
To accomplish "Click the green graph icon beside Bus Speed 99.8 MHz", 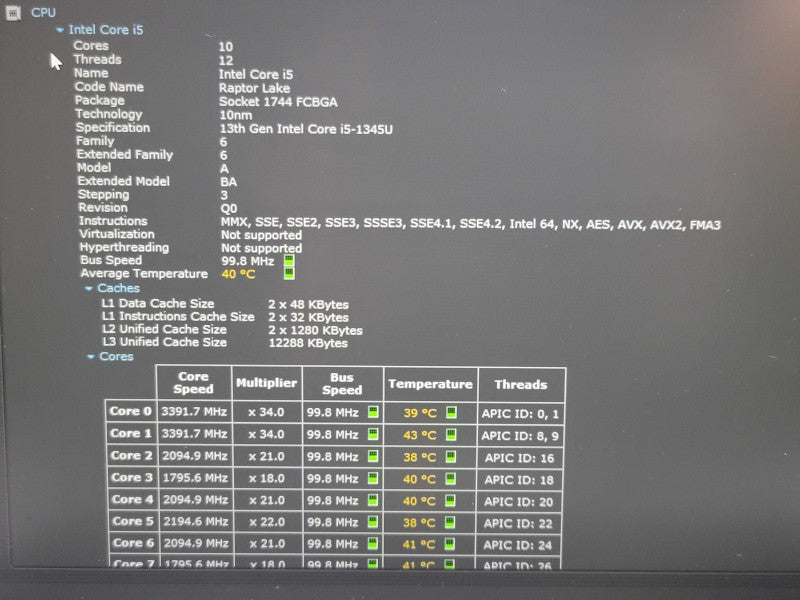I will tap(289, 260).
